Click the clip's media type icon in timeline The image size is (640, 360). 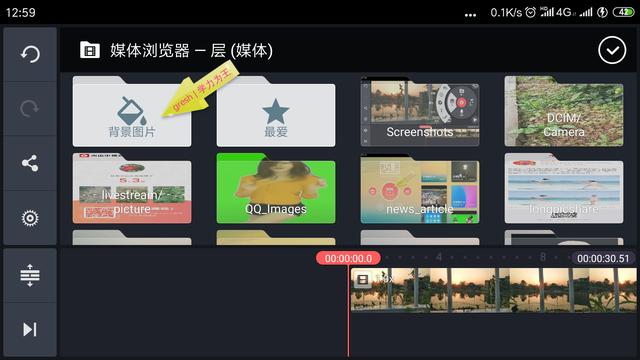coord(362,280)
